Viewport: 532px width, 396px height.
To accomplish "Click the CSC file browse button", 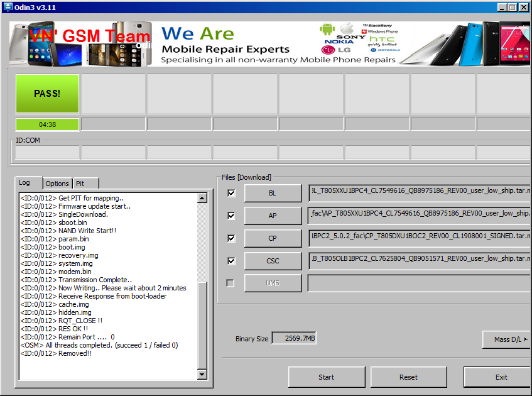I will click(x=273, y=261).
